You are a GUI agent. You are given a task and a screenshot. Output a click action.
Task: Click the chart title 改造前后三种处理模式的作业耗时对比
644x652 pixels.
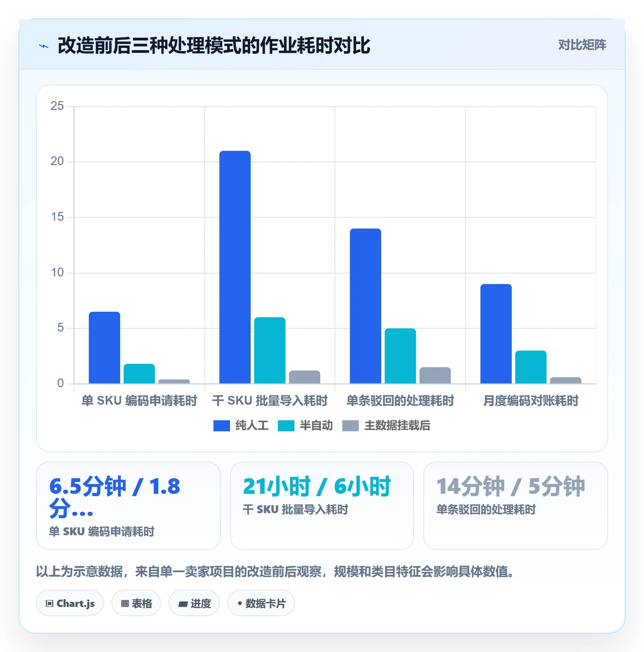[x=214, y=46]
